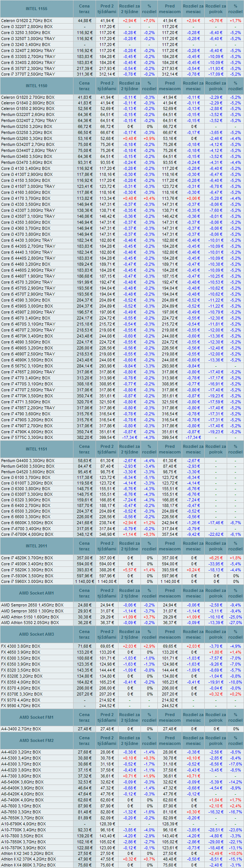This screenshot has height=868, width=244.
Task: Click the AMD Socket AM3 section header
Action: (37, 634)
